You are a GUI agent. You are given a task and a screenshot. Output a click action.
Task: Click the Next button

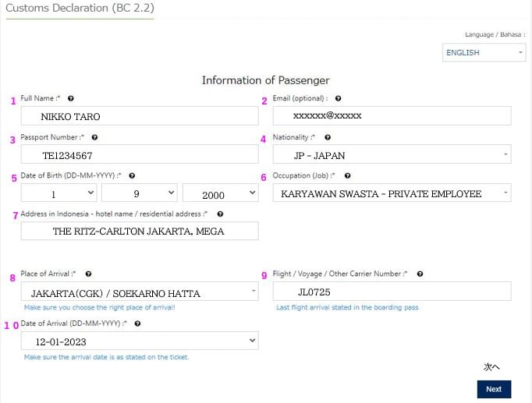click(x=493, y=389)
